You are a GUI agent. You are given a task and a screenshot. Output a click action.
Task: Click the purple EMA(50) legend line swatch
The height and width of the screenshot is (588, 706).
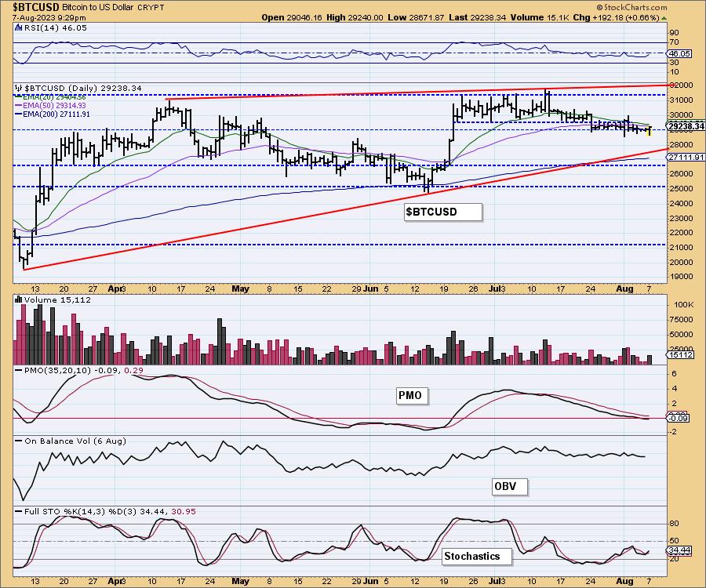19,105
